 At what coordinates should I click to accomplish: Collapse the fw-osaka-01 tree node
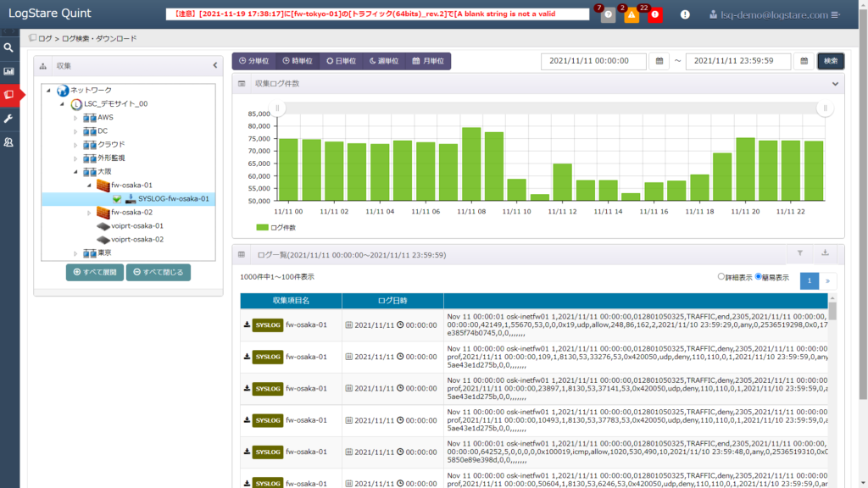pyautogui.click(x=89, y=186)
